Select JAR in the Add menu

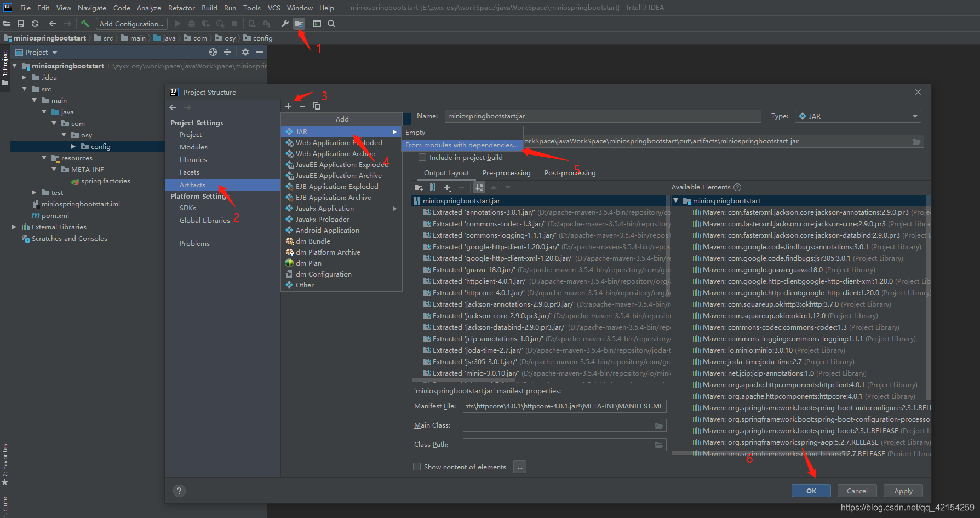tap(341, 132)
